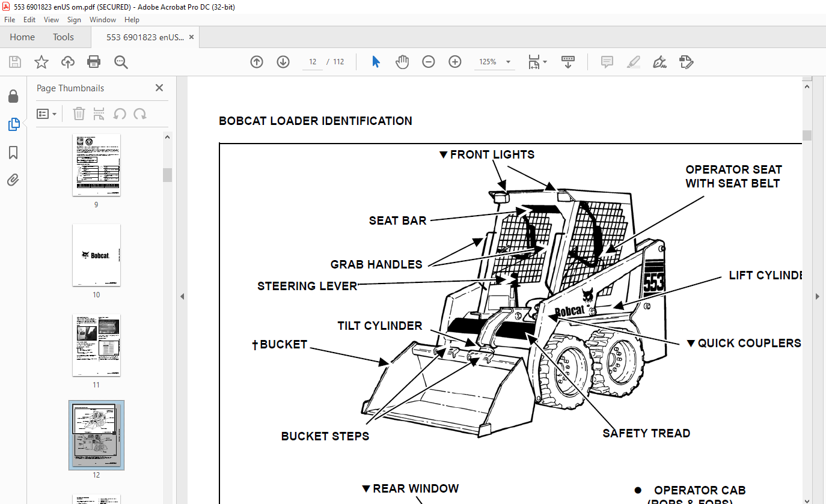Click the REAR WINDOW label
Viewport: 826px width, 504px height.
(415, 488)
